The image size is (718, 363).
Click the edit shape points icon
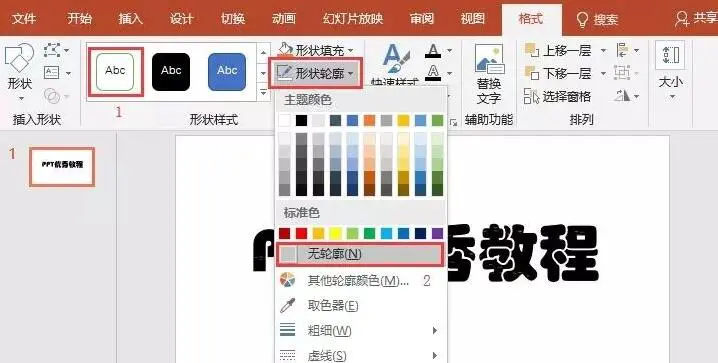[x=52, y=50]
